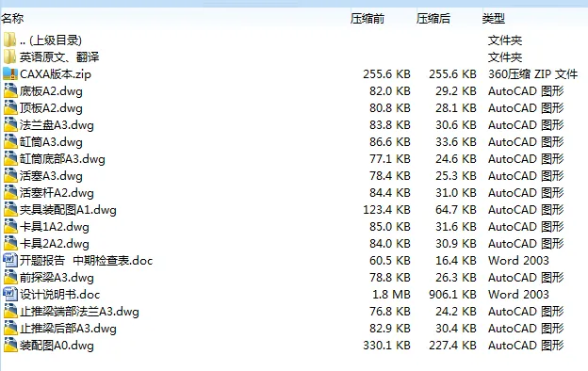Click the 86.6 KB size of 缸筒A3.dwg
Image resolution: width=588 pixels, height=371 pixels.
pos(389,141)
